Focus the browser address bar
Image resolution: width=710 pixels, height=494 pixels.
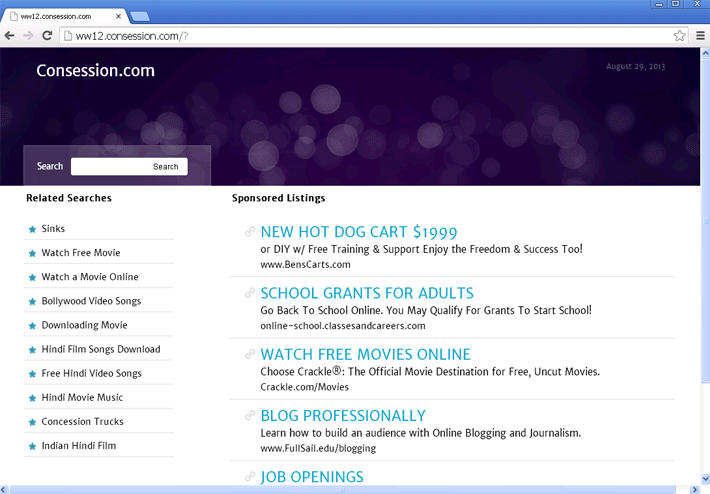point(360,36)
